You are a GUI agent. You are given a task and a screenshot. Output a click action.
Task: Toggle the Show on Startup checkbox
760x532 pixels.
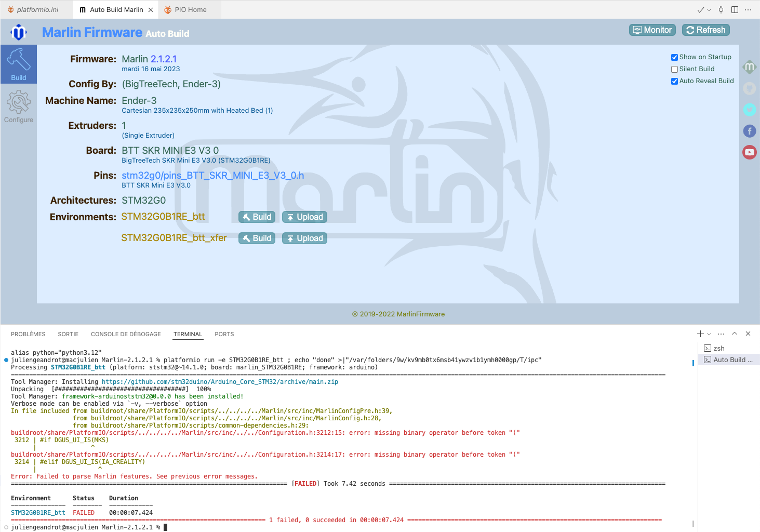674,57
